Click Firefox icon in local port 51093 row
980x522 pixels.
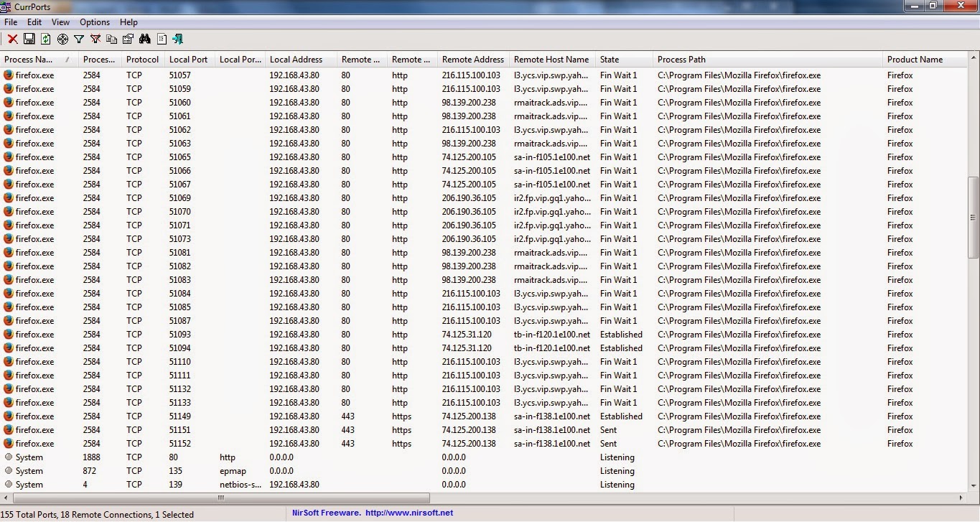(x=9, y=334)
